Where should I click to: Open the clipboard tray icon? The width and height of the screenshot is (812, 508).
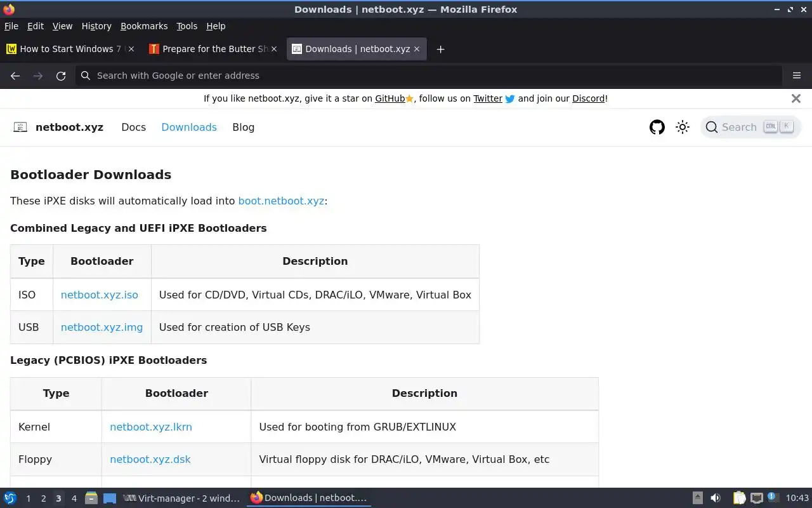click(x=739, y=498)
